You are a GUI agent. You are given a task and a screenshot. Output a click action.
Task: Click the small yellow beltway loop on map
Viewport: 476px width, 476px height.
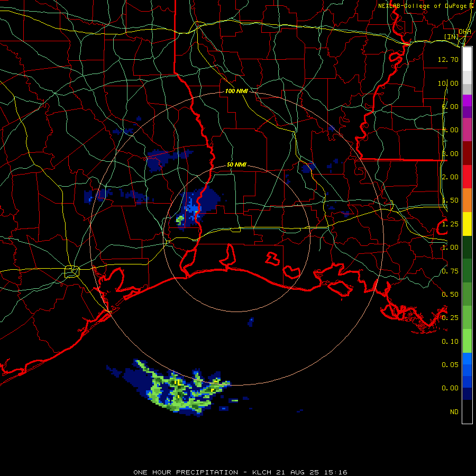pos(72,272)
